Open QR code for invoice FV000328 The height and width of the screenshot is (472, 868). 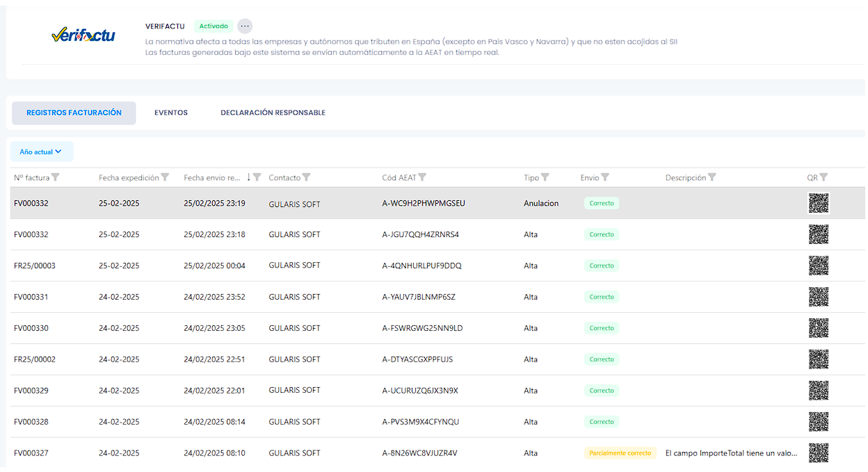click(x=819, y=422)
